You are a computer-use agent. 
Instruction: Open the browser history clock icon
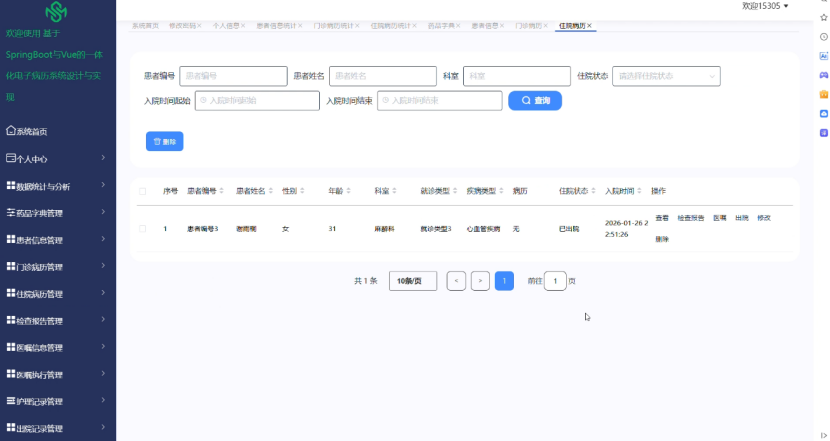click(824, 37)
